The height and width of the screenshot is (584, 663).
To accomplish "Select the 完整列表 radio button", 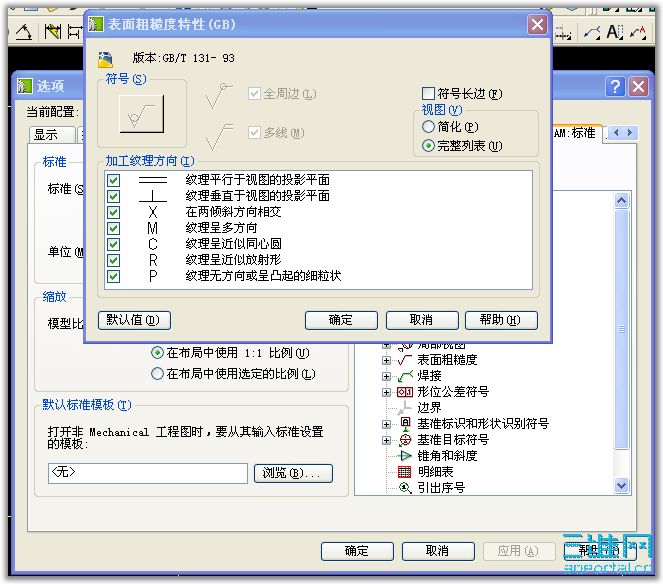I will (x=428, y=146).
